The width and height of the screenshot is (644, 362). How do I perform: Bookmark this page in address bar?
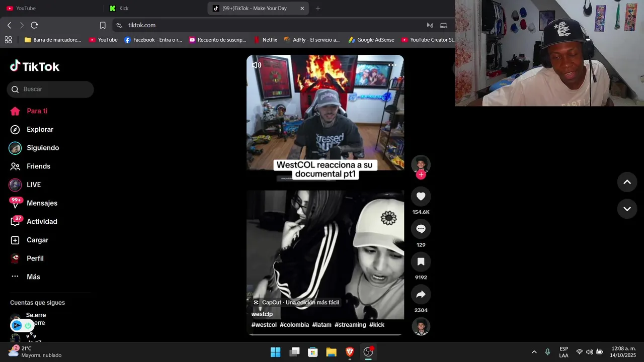103,25
